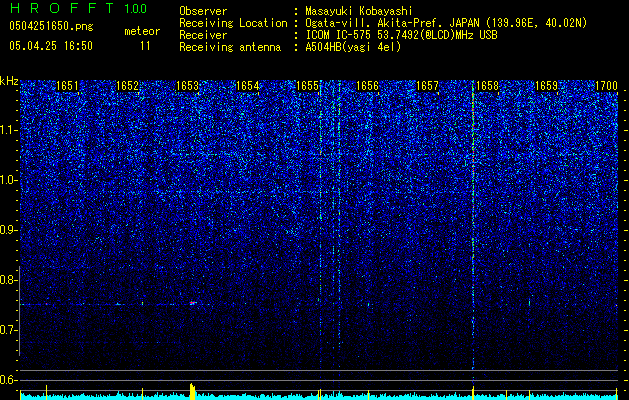
Task: Click the 1657 time marker
Action: tap(428, 86)
